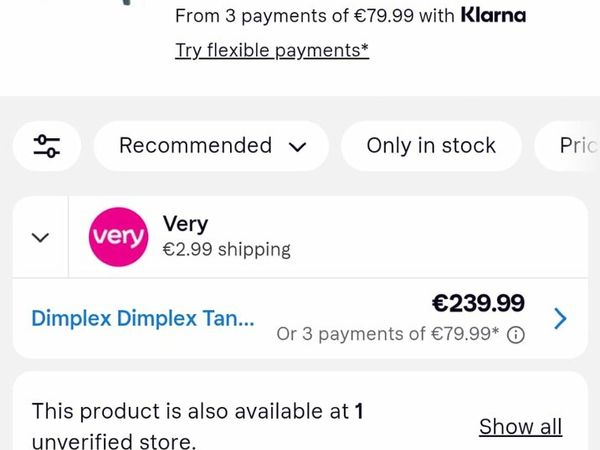Click the Very store logo

click(x=118, y=237)
